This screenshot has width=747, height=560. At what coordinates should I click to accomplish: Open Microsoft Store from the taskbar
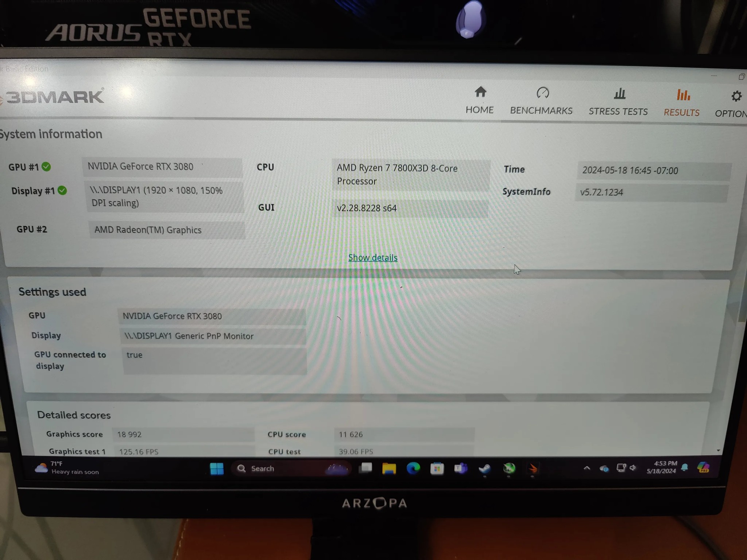(437, 468)
